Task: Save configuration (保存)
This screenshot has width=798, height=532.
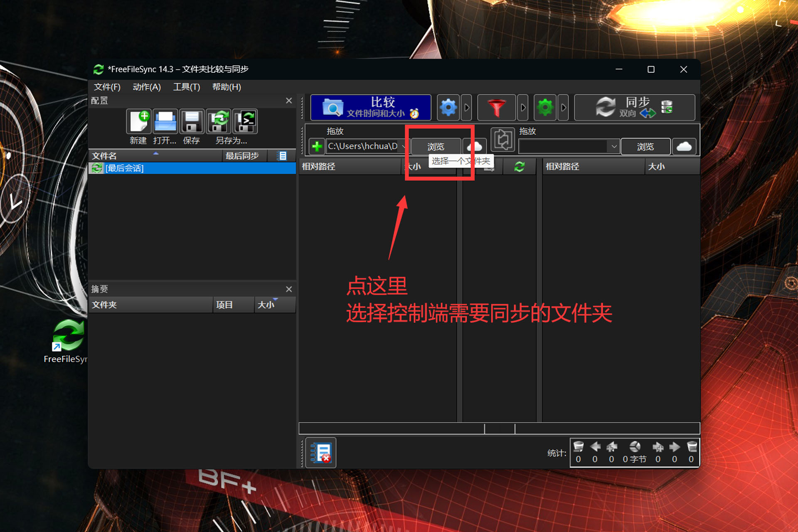Action: 192,121
